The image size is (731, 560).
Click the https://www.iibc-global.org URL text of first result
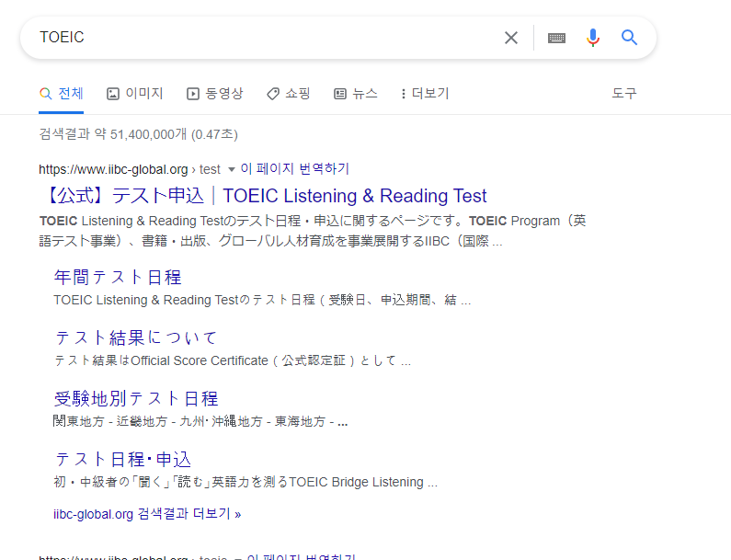point(113,169)
